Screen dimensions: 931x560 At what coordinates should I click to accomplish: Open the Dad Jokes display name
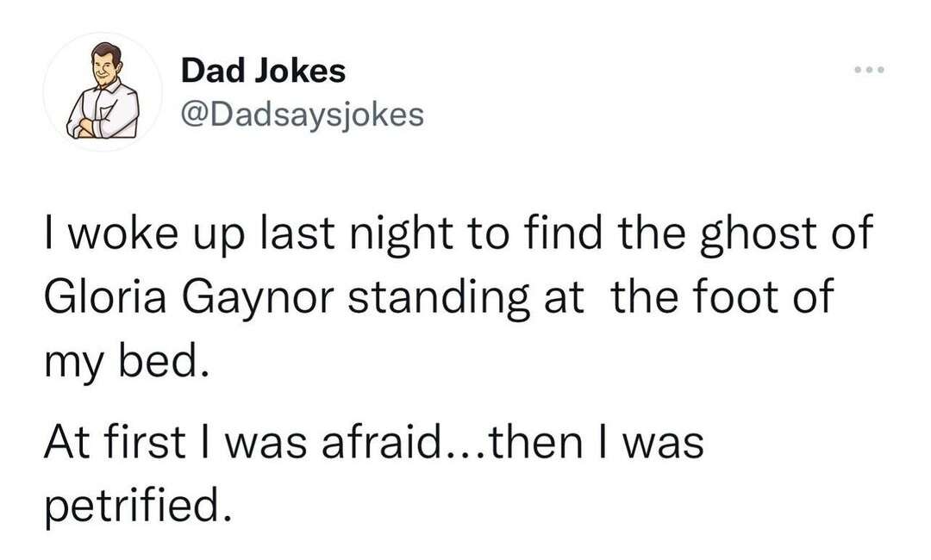[x=263, y=71]
